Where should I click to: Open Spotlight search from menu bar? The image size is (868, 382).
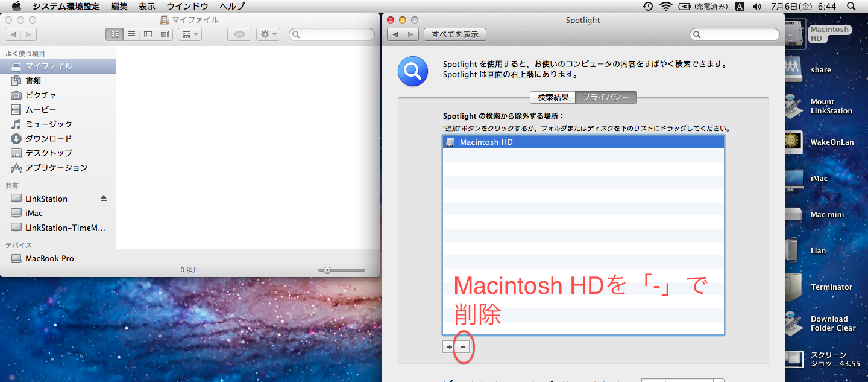pyautogui.click(x=851, y=6)
